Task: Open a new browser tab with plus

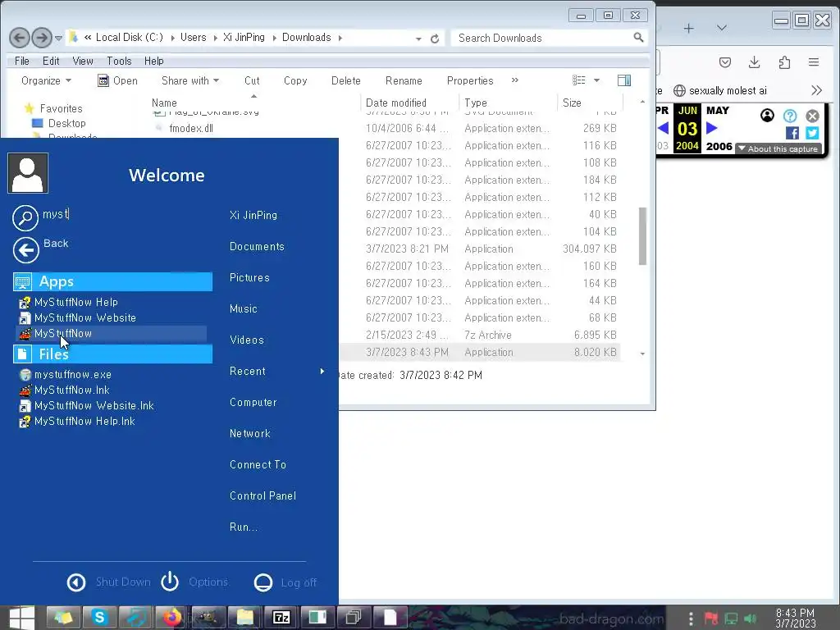Action: pyautogui.click(x=689, y=28)
